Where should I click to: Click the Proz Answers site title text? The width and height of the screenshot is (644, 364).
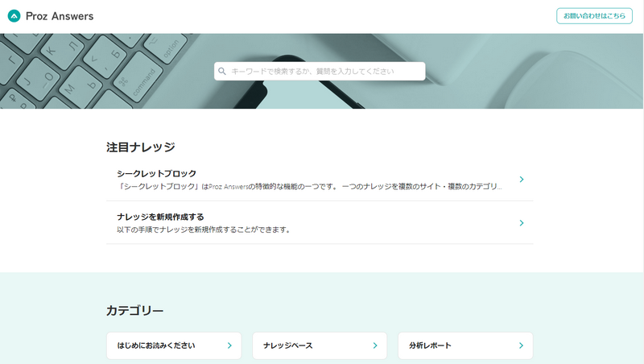coord(60,16)
